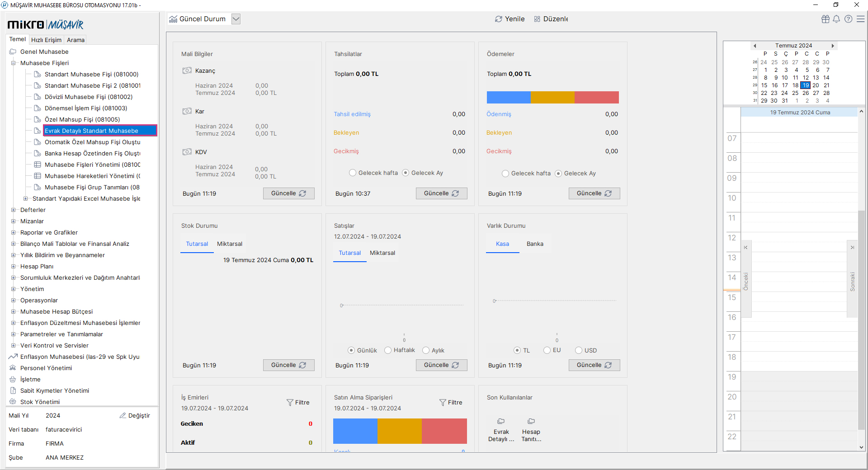868x470 pixels.
Task: Select Gelecek hafta in Tahsilatlar panel
Action: [x=353, y=173]
